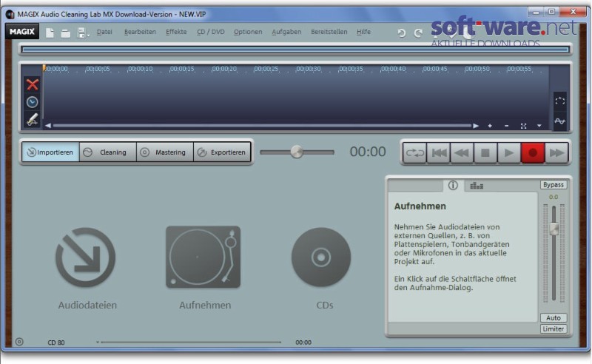Click the blue overview bar above the timeline
Viewport: 592px width, 364px height.
295,50
